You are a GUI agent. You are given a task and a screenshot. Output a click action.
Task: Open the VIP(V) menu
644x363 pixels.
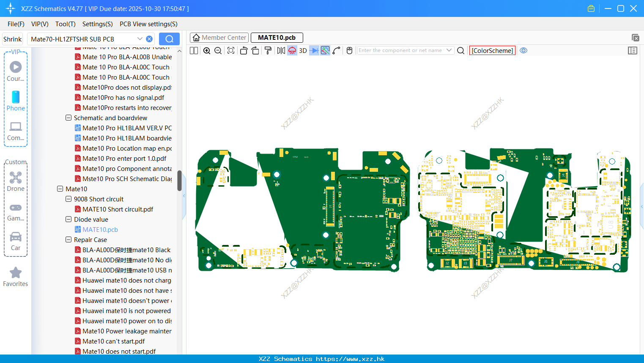click(40, 24)
